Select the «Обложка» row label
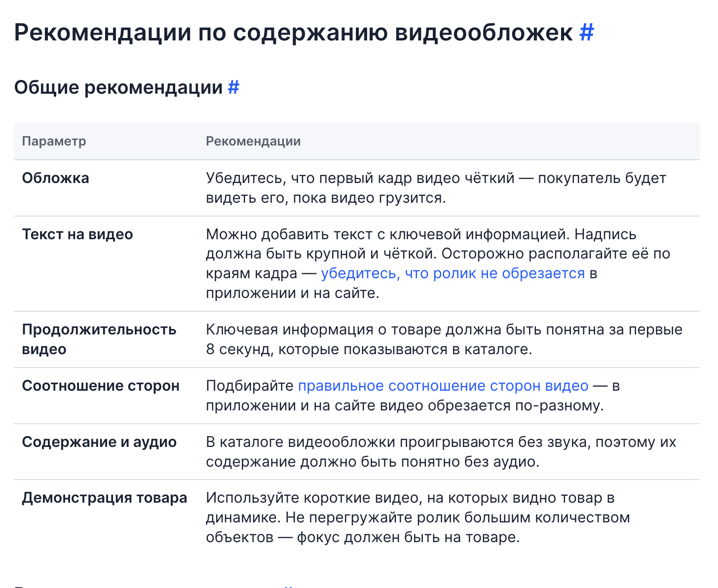 point(56,178)
